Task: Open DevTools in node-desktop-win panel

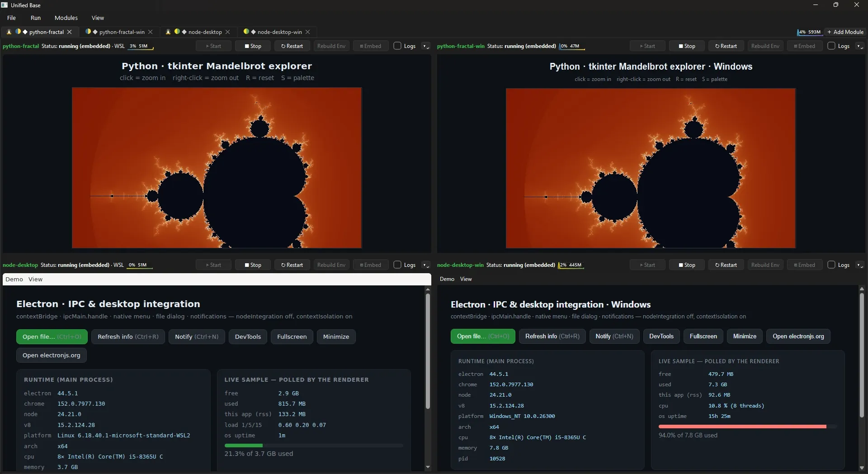Action: coord(661,337)
